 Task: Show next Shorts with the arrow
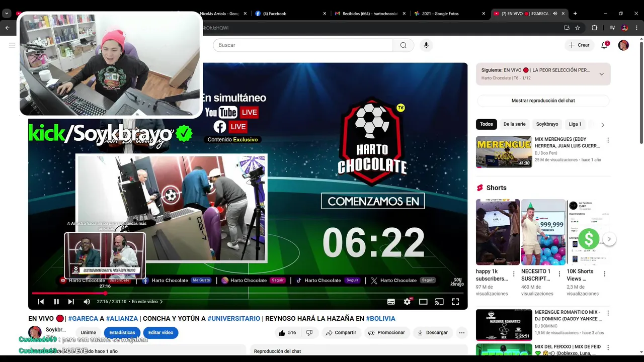click(x=609, y=239)
